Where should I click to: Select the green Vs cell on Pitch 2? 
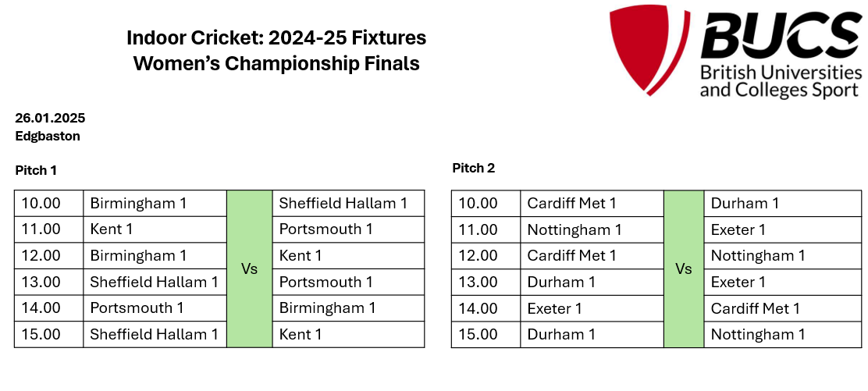(684, 269)
